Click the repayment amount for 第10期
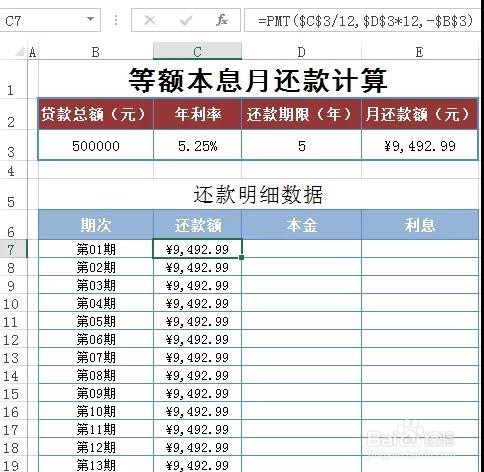This screenshot has height=472, width=484. tap(197, 411)
